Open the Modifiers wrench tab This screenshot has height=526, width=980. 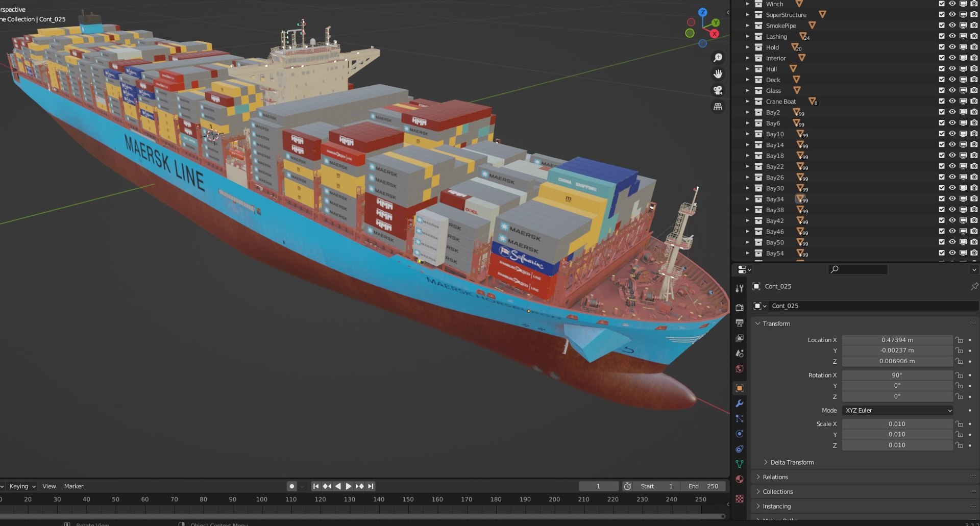[x=740, y=404]
